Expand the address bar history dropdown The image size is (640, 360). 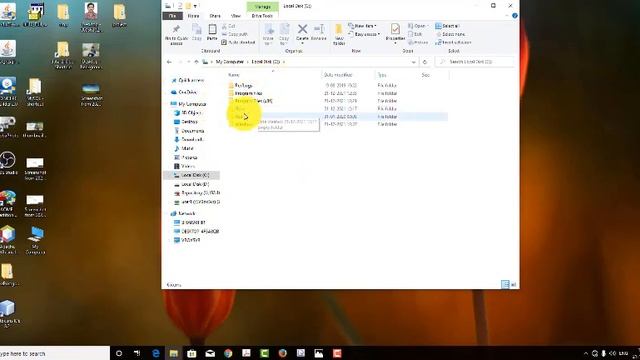413,62
